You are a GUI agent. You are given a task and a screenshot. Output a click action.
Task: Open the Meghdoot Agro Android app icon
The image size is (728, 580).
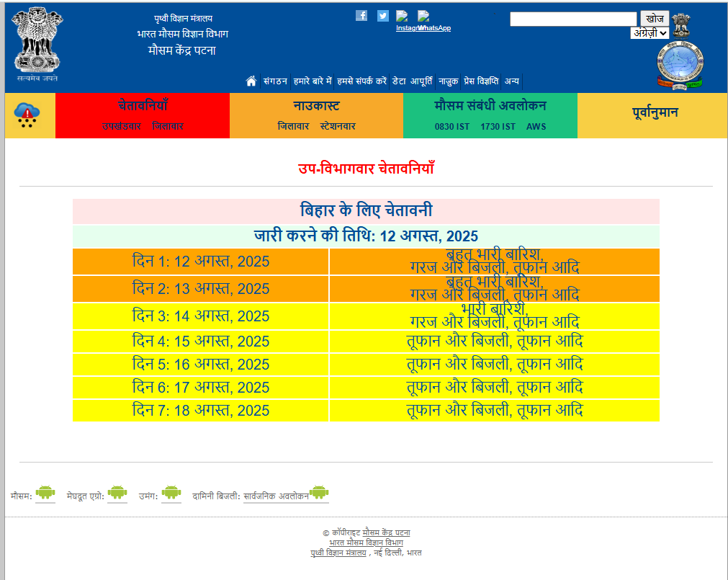coord(117,494)
